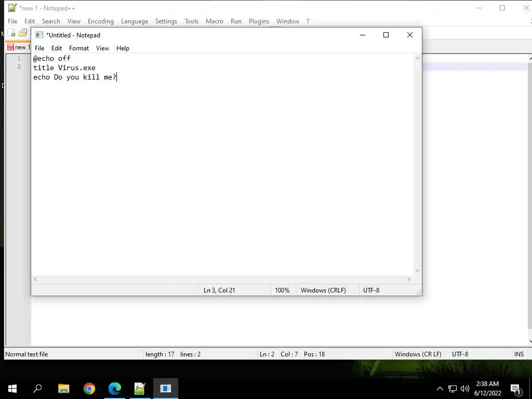Minimize the Notepad++ window
The height and width of the screenshot is (399, 532).
479,8
